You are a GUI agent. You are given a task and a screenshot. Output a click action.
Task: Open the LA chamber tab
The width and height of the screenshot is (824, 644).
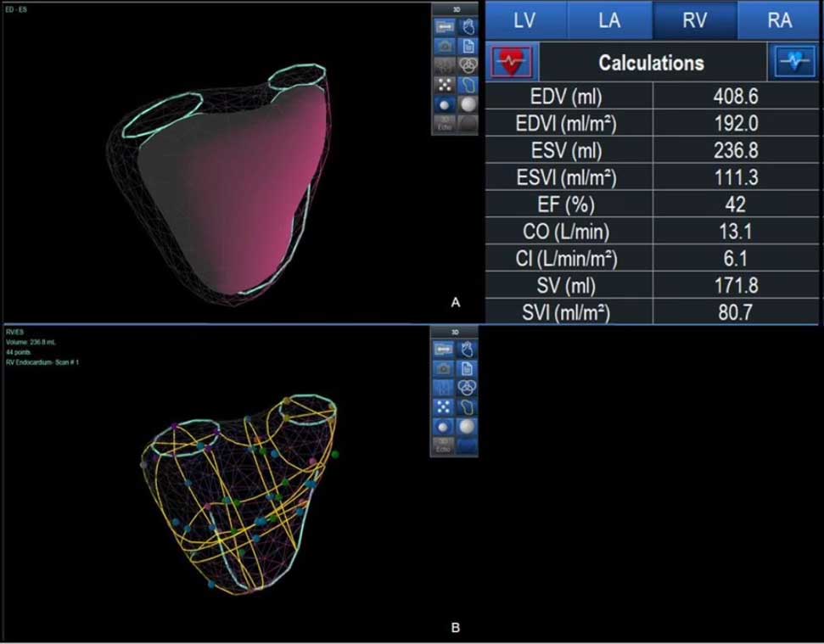tap(609, 20)
